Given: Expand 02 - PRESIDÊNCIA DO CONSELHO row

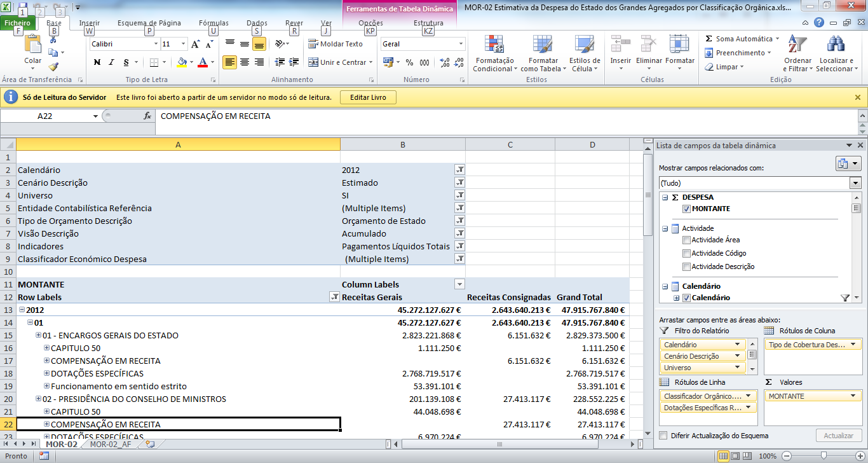Looking at the screenshot, I should point(39,399).
